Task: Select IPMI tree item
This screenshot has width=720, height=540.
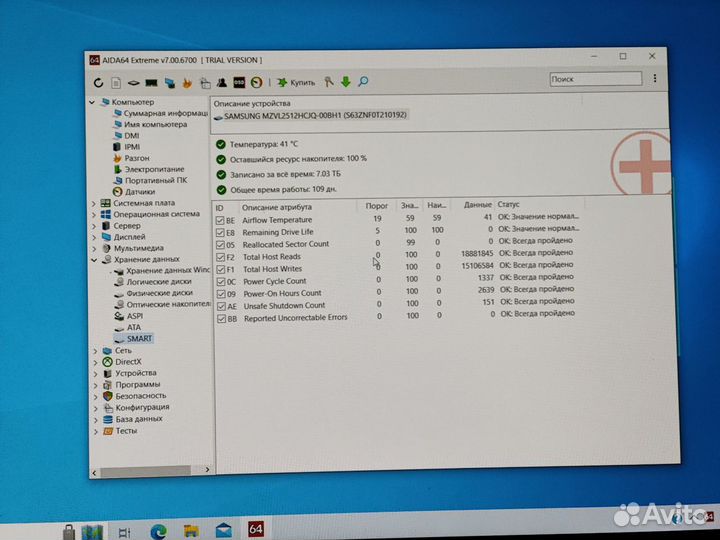Action: pyautogui.click(x=127, y=147)
